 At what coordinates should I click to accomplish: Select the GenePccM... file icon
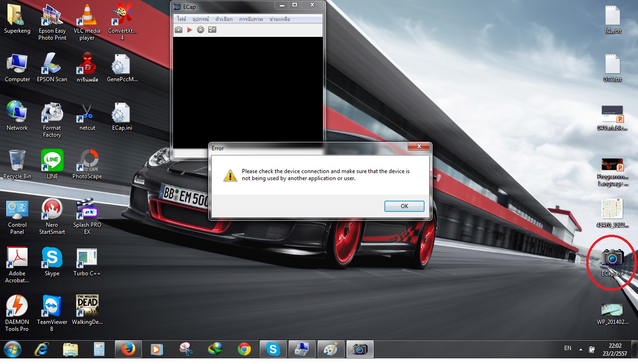(x=122, y=68)
